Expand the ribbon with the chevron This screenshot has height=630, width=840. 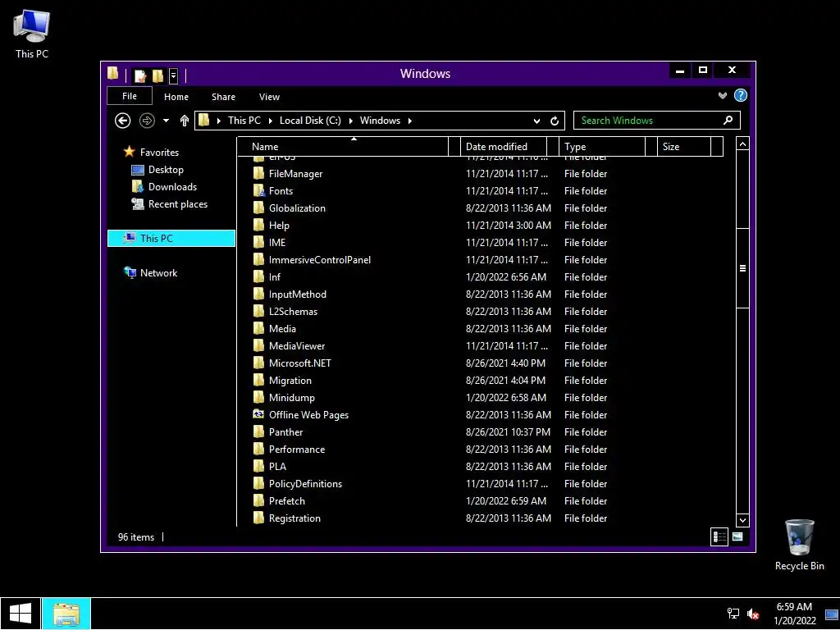click(723, 95)
